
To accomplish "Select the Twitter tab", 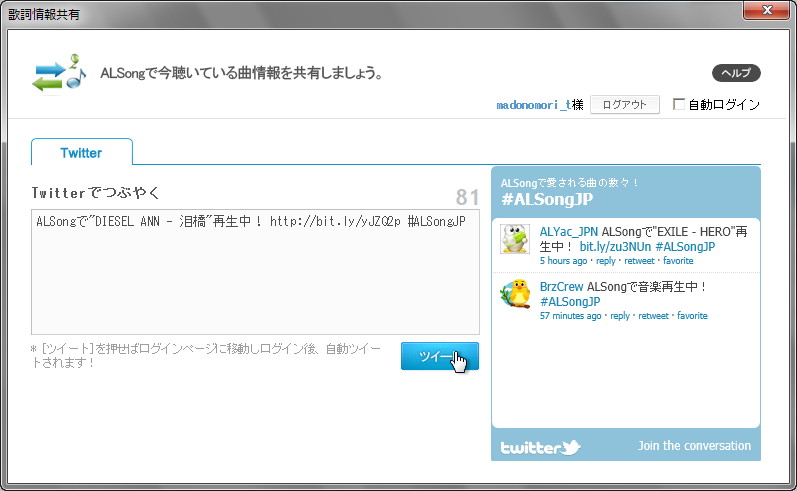I will (x=81, y=152).
